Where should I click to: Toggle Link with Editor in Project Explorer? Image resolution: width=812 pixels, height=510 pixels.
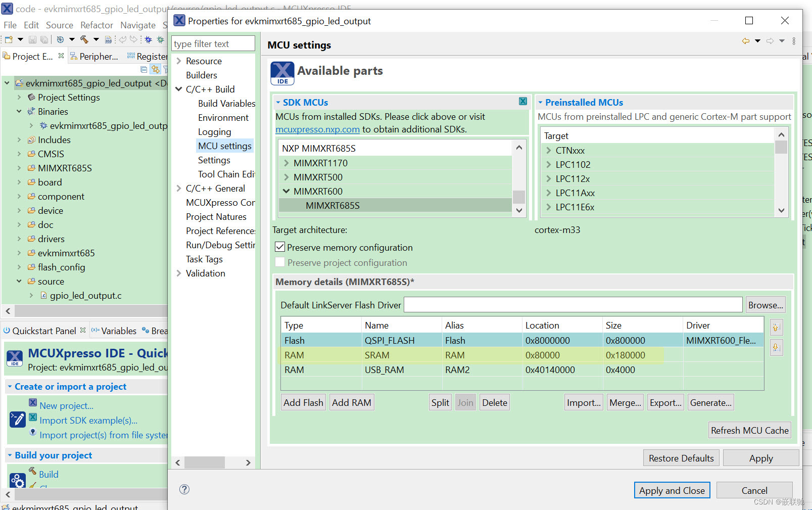[156, 69]
